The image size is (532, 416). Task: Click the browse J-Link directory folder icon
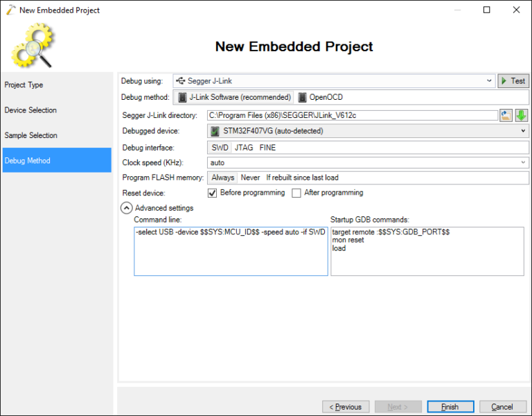pos(506,116)
